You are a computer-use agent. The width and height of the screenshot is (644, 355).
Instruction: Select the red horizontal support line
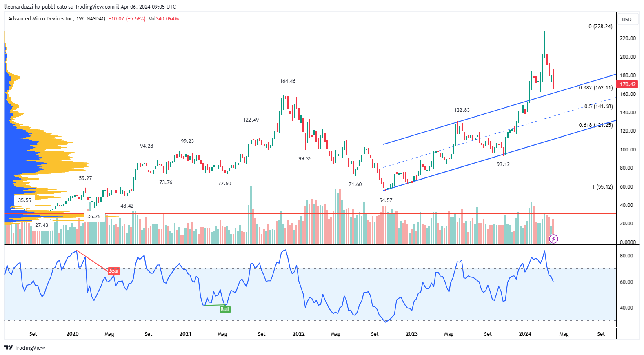point(310,214)
